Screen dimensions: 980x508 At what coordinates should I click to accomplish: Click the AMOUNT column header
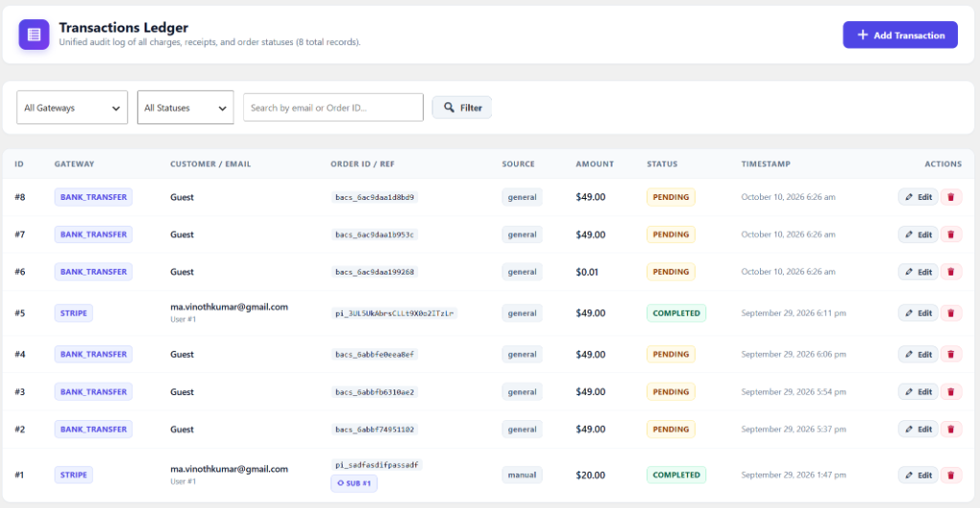(594, 164)
